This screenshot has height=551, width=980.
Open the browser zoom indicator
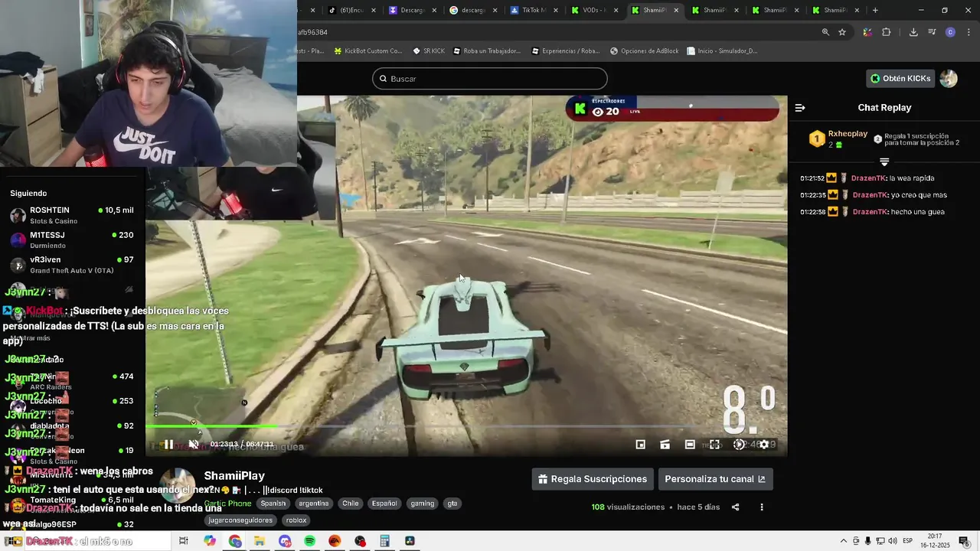[x=825, y=32]
